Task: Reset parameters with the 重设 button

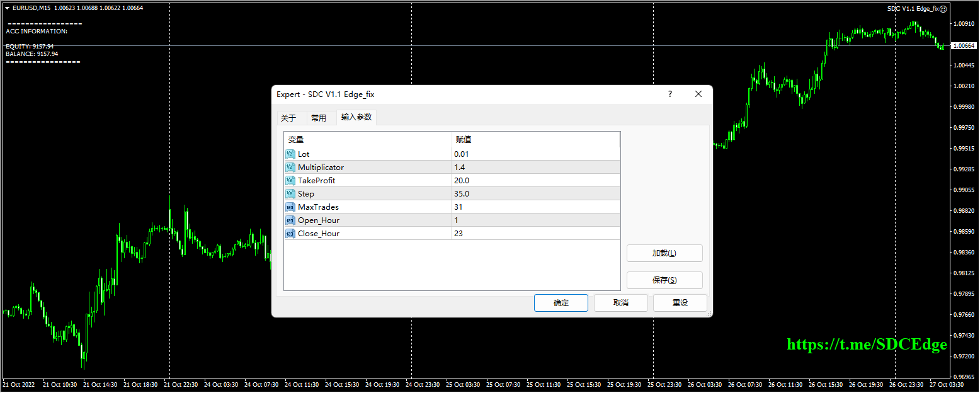Action: point(680,302)
